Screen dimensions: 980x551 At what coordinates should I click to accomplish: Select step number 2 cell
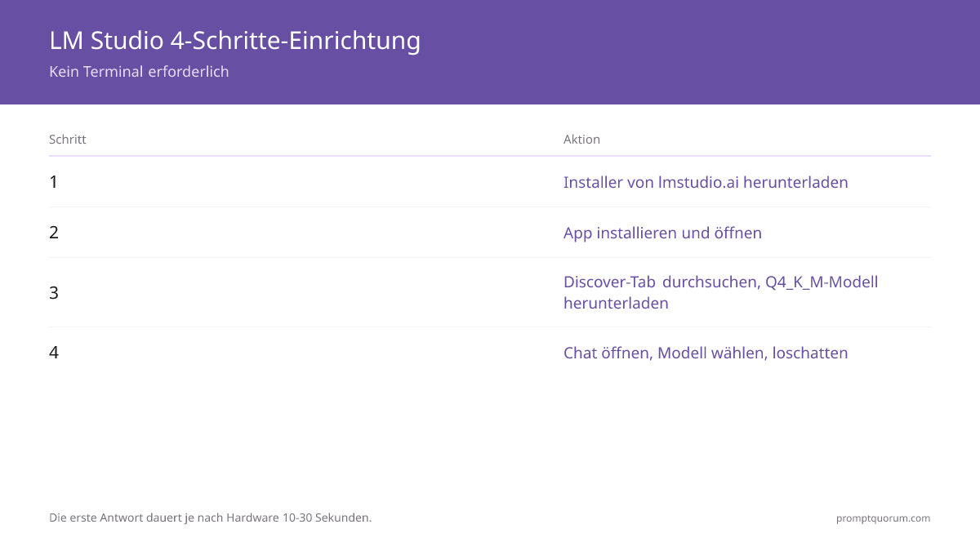[54, 233]
